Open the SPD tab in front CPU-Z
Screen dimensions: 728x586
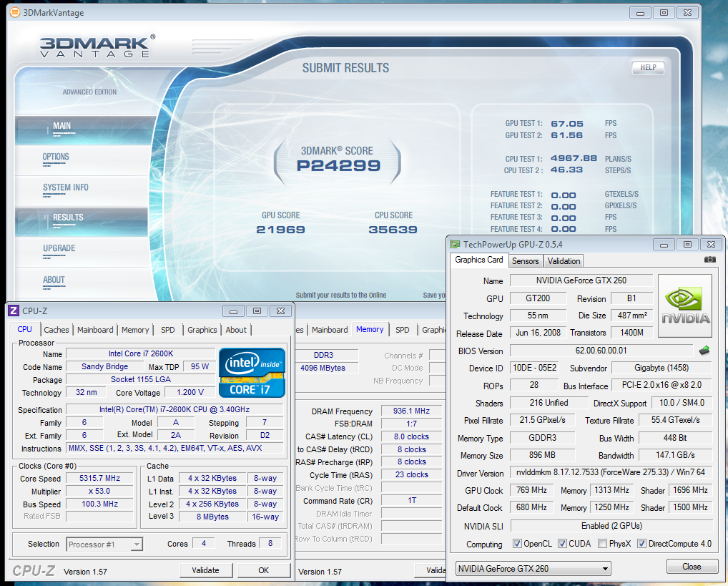pos(167,329)
